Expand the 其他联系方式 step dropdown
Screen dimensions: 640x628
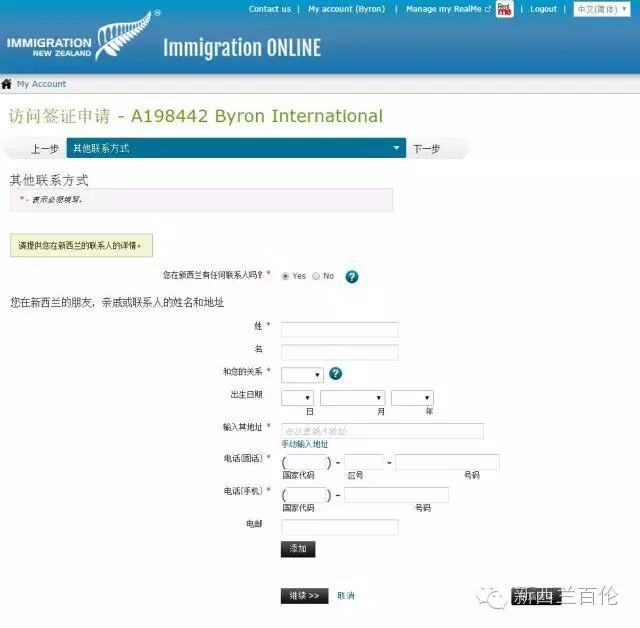[236, 148]
